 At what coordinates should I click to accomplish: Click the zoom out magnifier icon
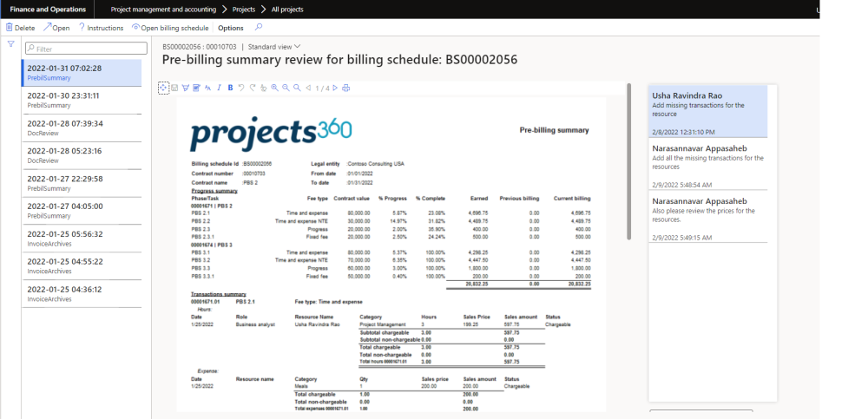tap(286, 88)
